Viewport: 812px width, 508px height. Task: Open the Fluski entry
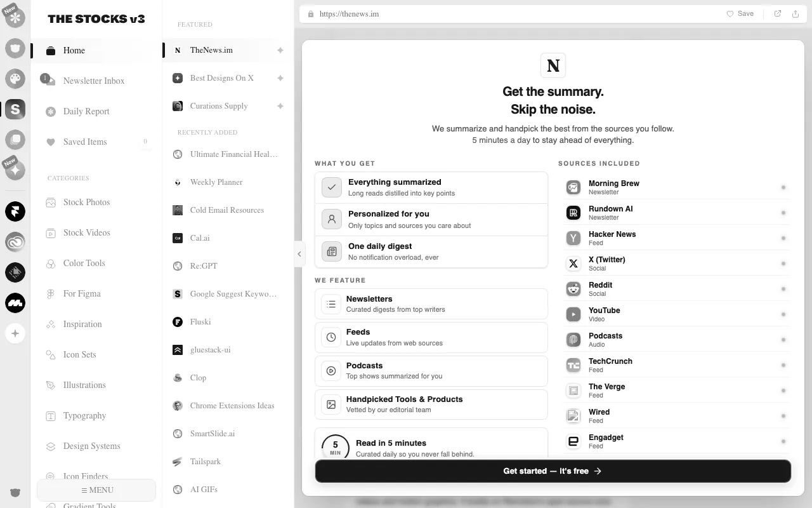(228, 322)
